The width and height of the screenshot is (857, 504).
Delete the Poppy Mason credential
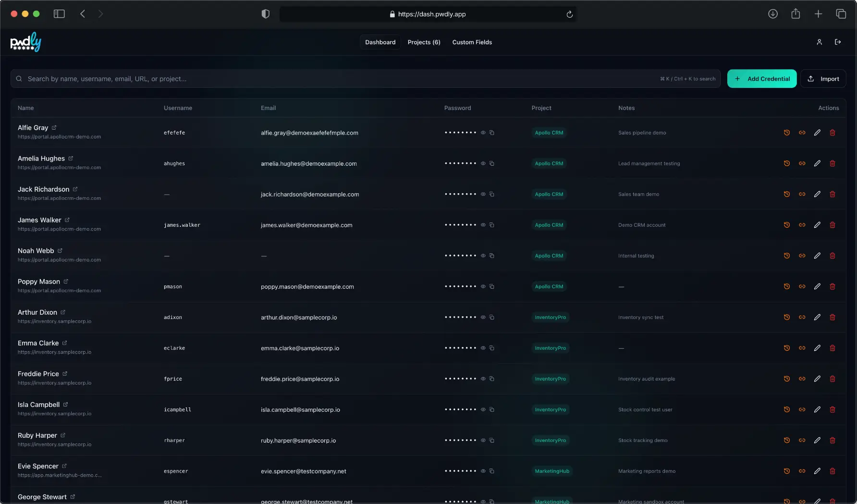coord(833,286)
